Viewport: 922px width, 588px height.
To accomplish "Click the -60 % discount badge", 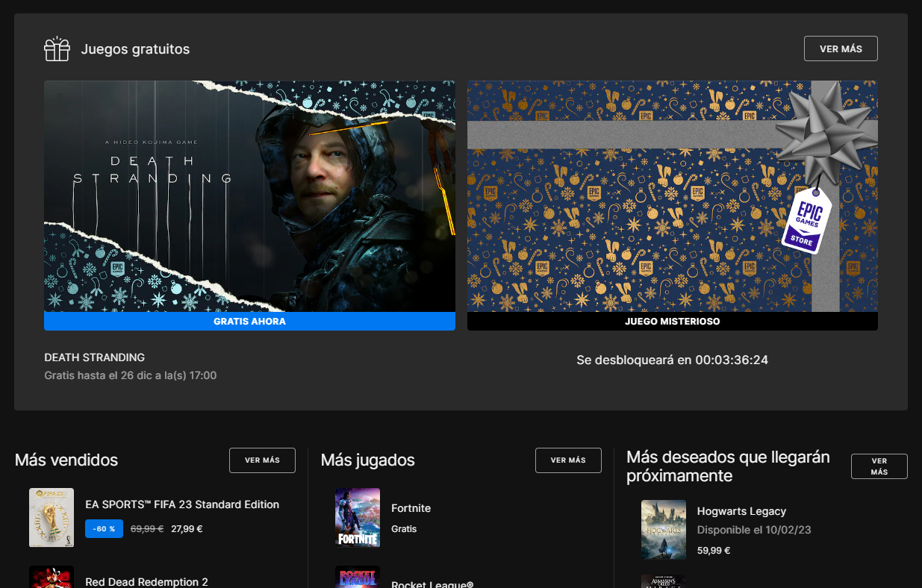I will [x=104, y=529].
